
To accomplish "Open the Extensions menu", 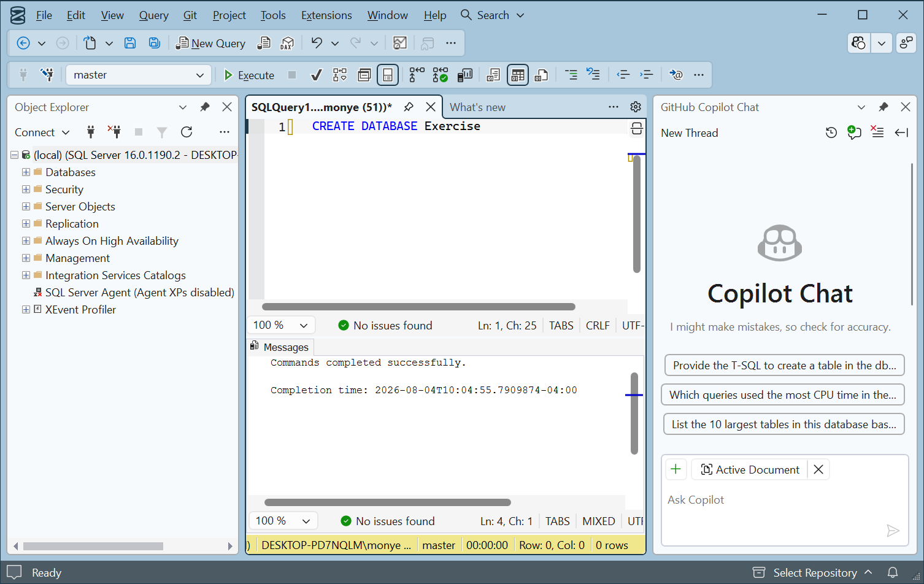I will pos(326,15).
